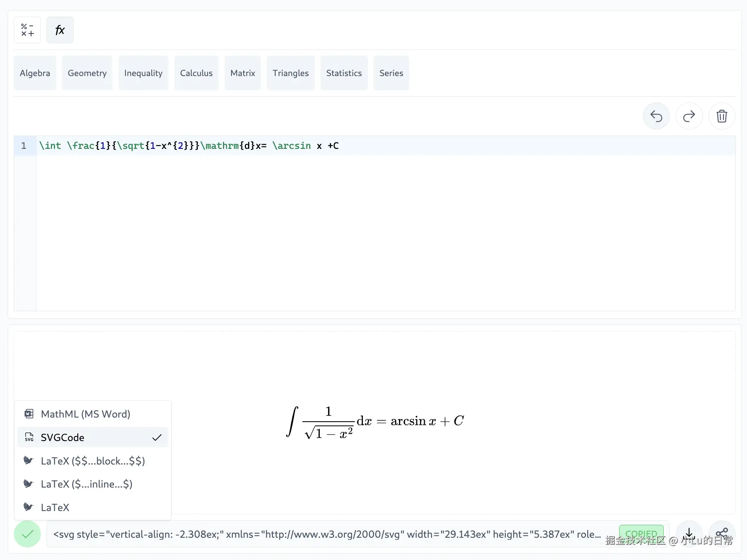747x560 pixels.
Task: Download the rendered formula
Action: coord(689,533)
